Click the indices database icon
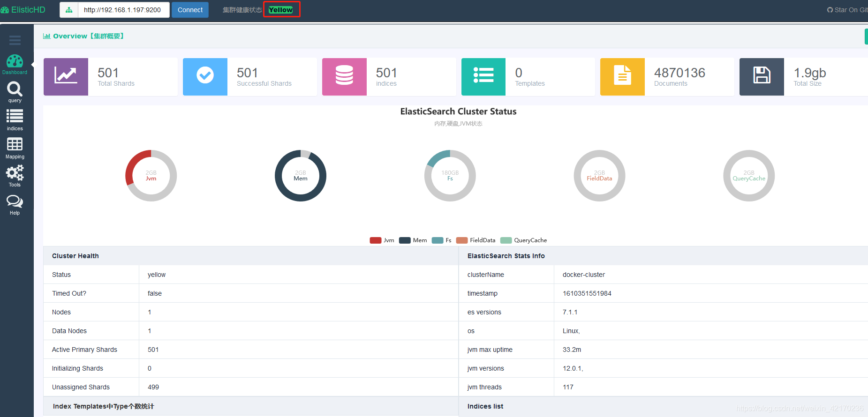Screen dimensions: 868x417 (x=344, y=77)
